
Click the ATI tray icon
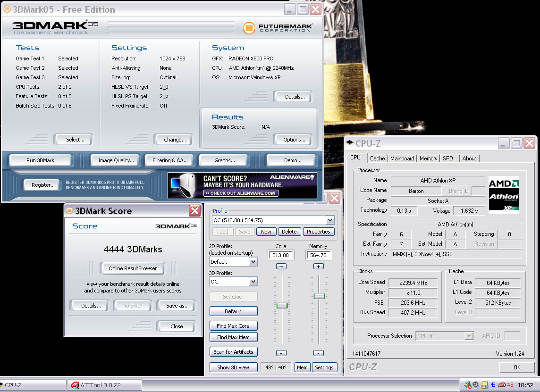click(501, 385)
